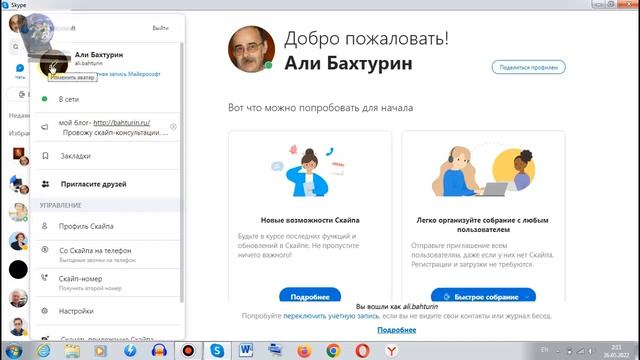Viewport: 640px width, 360px height.
Task: Click the taskbar clock
Action: coord(616,351)
